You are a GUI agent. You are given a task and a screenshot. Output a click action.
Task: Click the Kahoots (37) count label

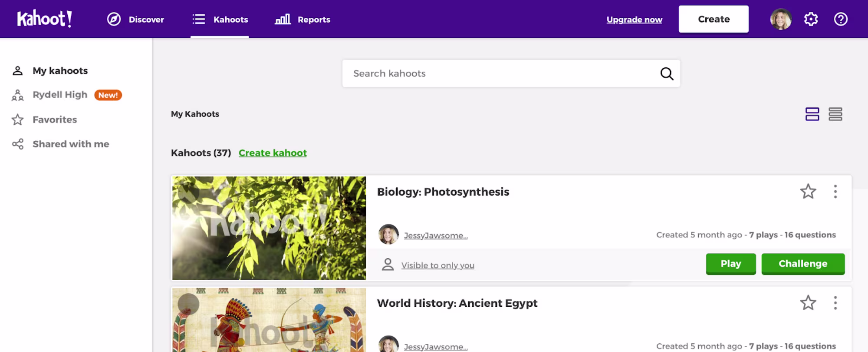[x=201, y=153]
